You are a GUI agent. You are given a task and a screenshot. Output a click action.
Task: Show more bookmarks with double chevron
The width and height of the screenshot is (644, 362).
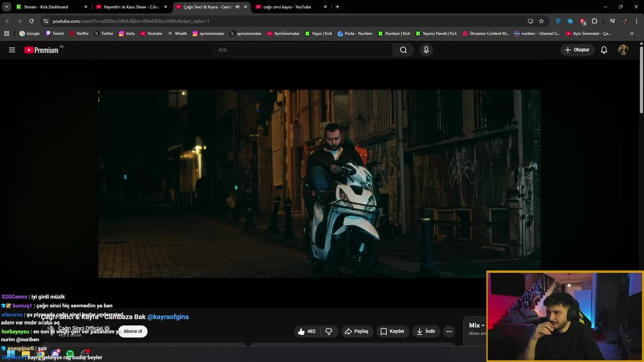[632, 34]
